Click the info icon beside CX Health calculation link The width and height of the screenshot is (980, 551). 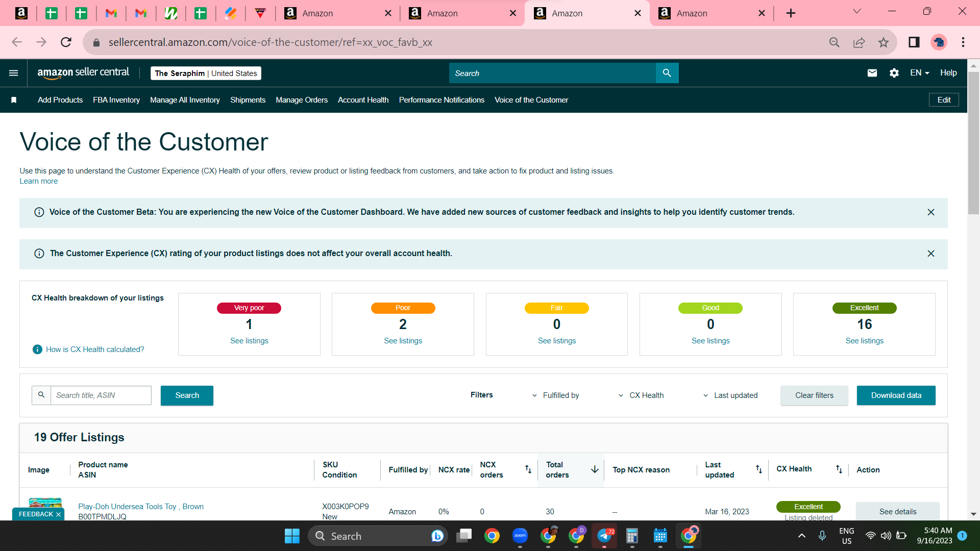click(x=37, y=349)
